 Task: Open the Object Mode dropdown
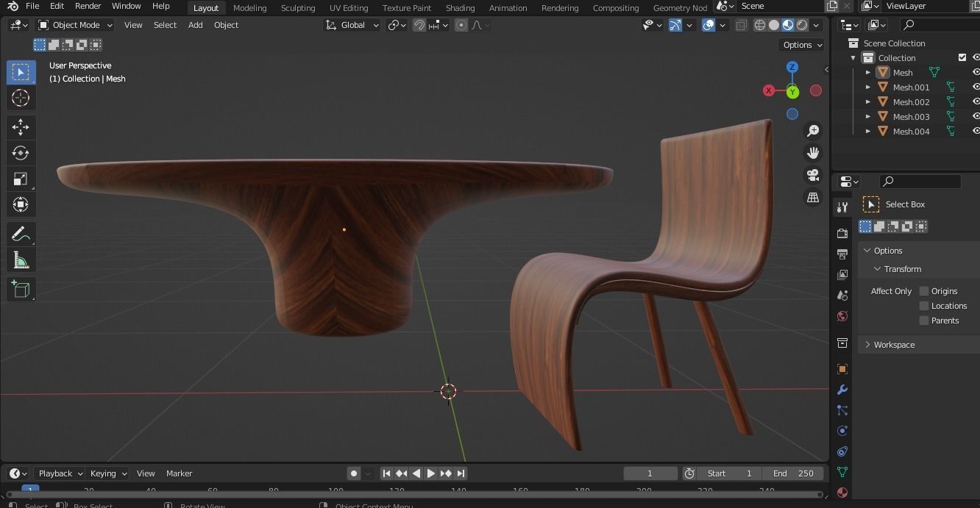(75, 25)
